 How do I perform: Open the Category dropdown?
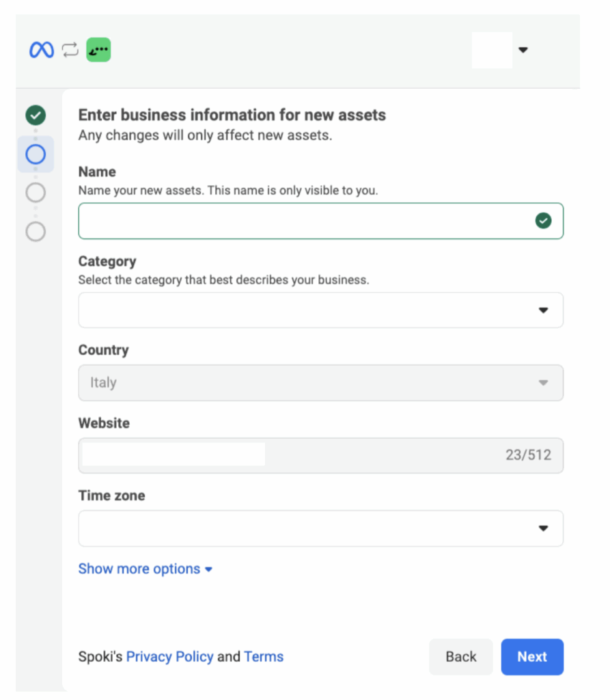coord(320,310)
